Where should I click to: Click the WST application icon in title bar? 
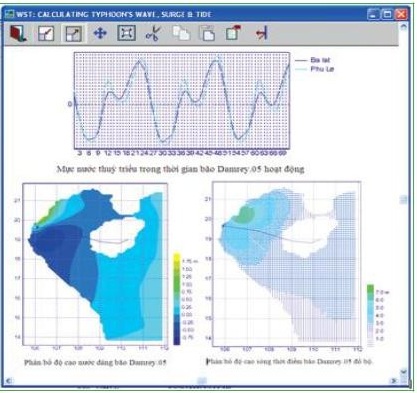[10, 14]
